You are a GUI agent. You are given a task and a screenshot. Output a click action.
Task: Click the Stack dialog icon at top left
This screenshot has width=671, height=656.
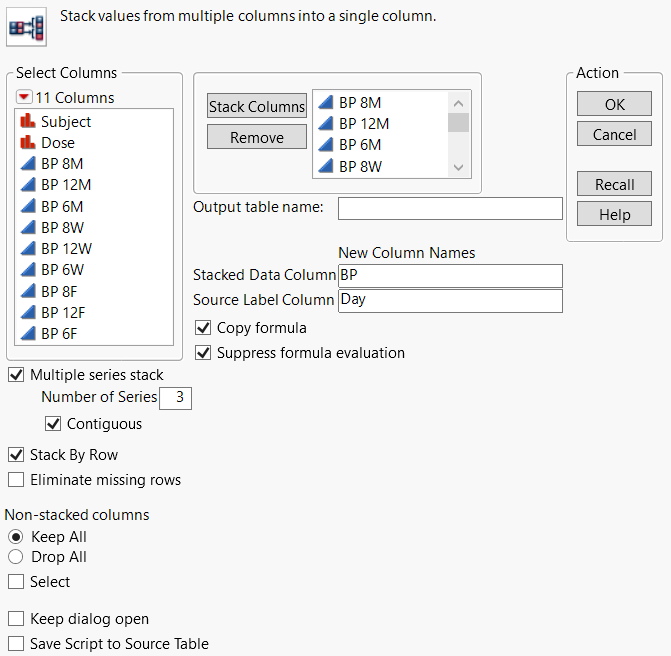pyautogui.click(x=22, y=27)
